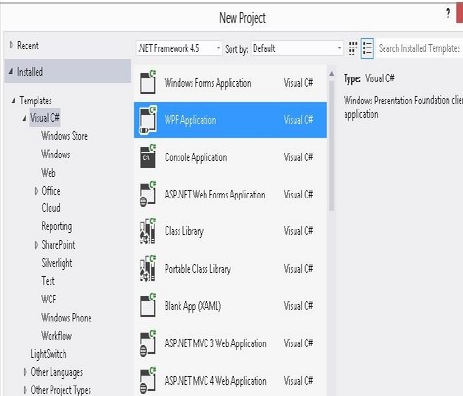Open the Sort by Default dropdown
463x396 pixels.
pos(297,49)
